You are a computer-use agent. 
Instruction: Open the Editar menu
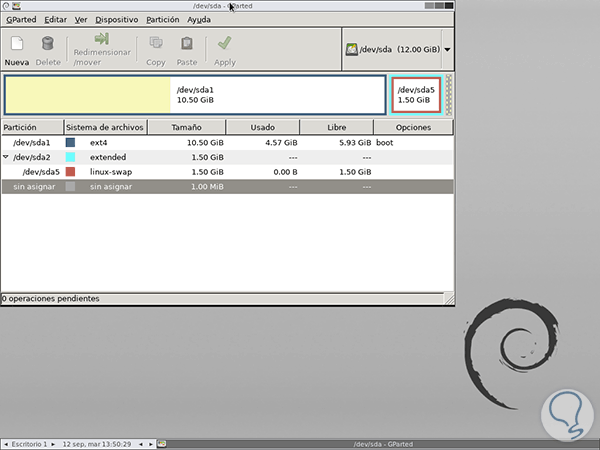click(55, 20)
